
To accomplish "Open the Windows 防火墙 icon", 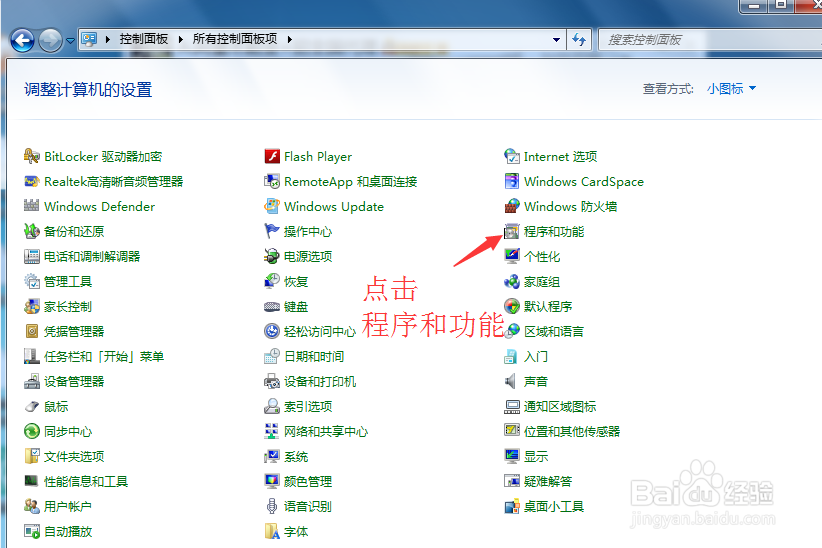I will click(x=512, y=206).
